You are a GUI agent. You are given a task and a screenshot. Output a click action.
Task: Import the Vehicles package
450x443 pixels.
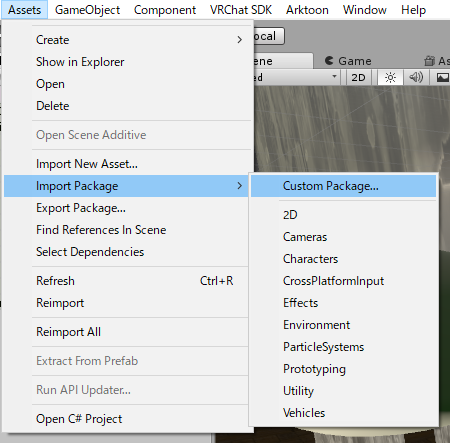343,413
